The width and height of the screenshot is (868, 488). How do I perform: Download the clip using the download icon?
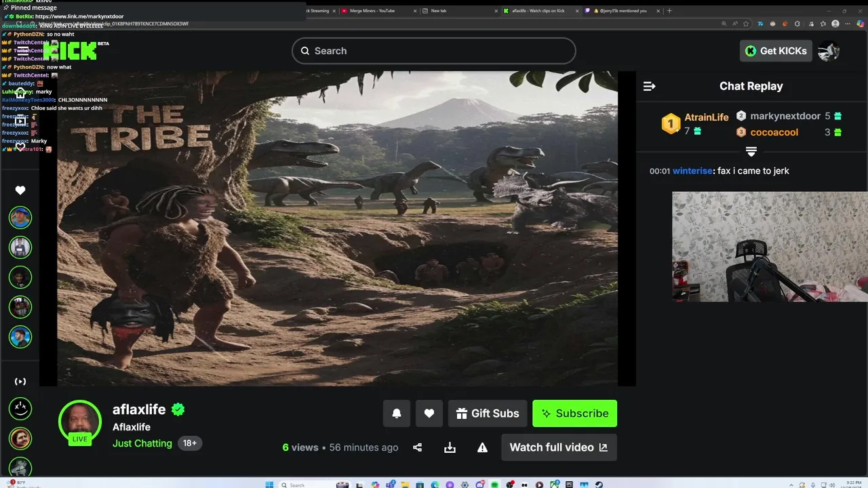pos(450,447)
